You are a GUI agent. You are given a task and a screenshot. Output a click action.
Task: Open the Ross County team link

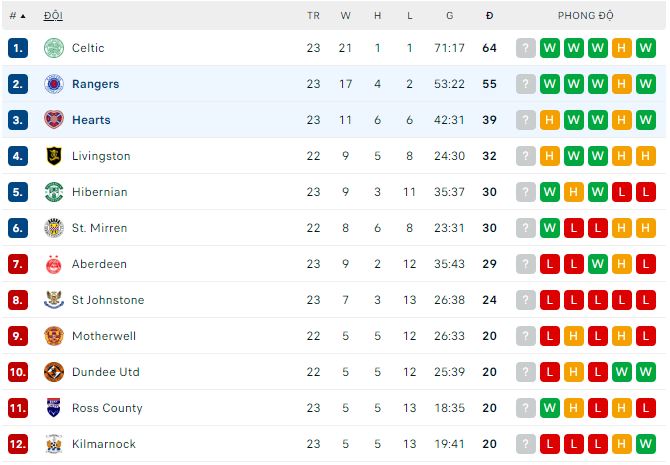pyautogui.click(x=107, y=408)
